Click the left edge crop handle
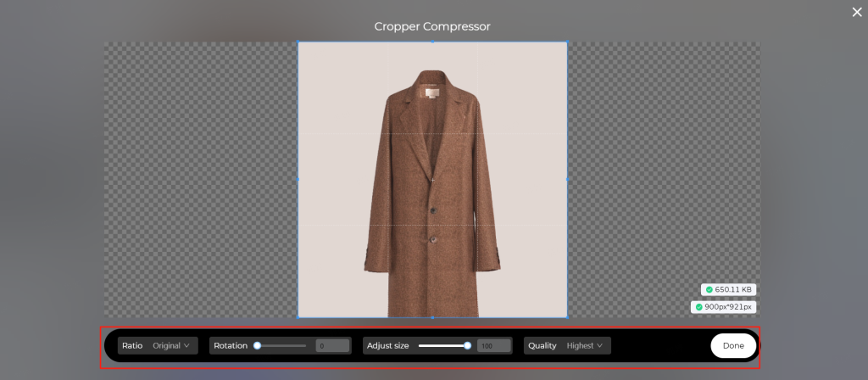The width and height of the screenshot is (868, 380). 298,180
